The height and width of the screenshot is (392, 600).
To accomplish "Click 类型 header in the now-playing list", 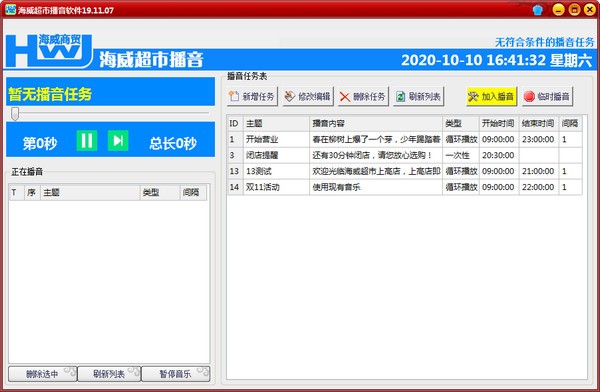I will coord(160,192).
